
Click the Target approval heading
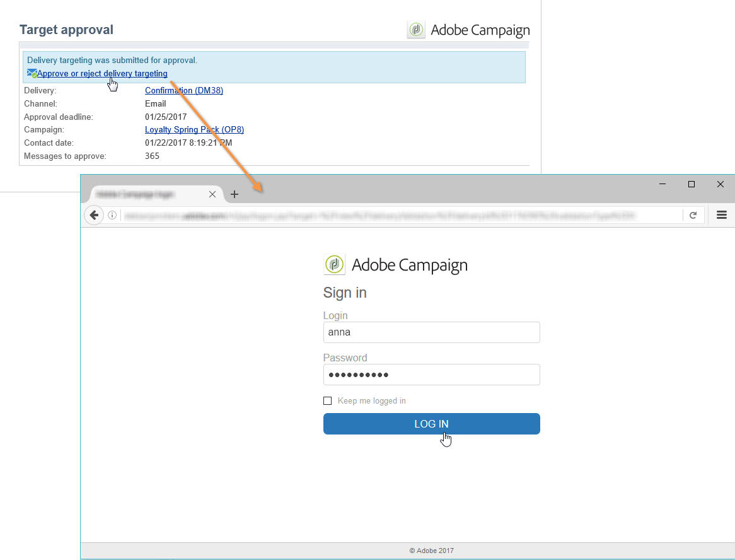(66, 30)
